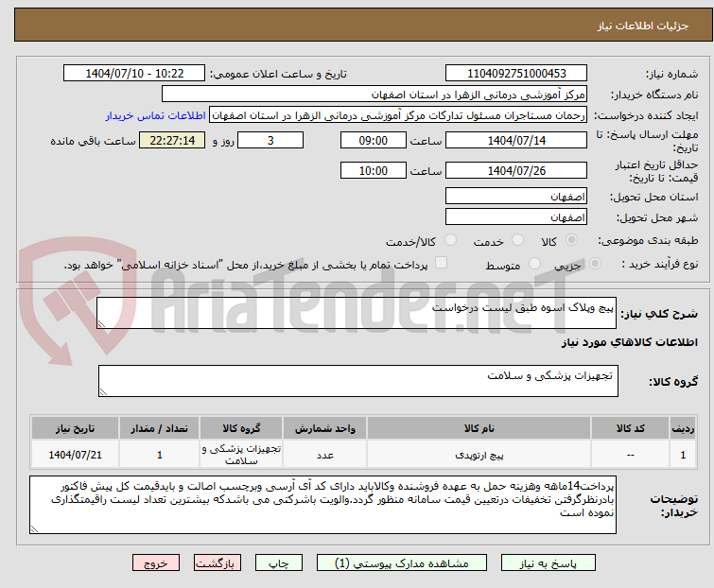Click the شماره نیاز field 1104092751000453
This screenshot has height=588, width=714.
click(516, 74)
